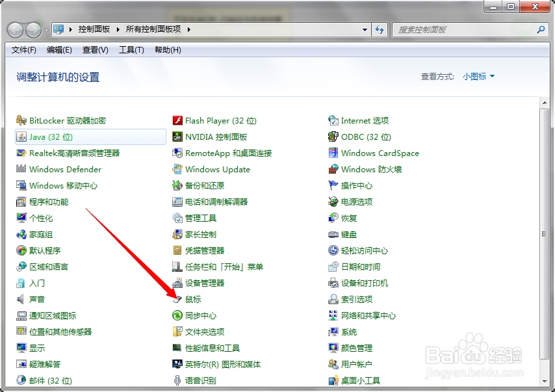Open the 查看(V) menu
The width and height of the screenshot is (555, 392).
tap(94, 50)
